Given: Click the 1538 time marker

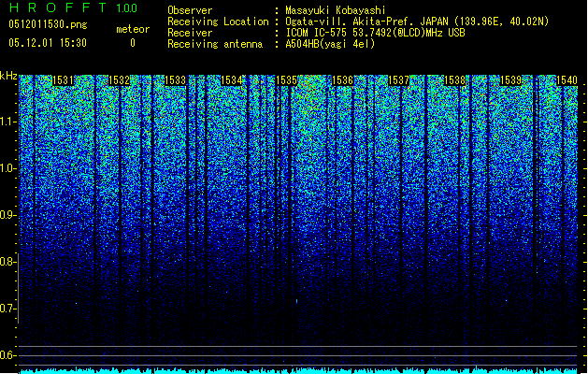Looking at the screenshot, I should coord(454,80).
